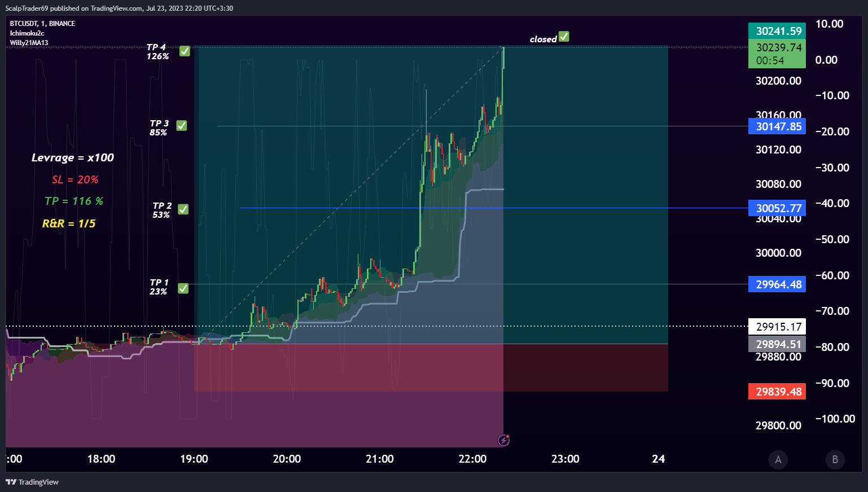Viewport: 868px width, 492px height.
Task: Click the 'TP 4 126%' label
Action: [157, 51]
